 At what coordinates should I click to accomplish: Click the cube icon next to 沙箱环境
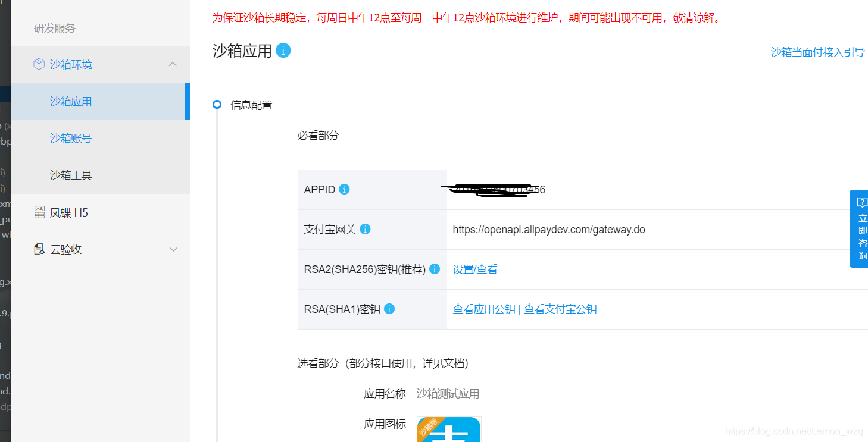tap(39, 64)
